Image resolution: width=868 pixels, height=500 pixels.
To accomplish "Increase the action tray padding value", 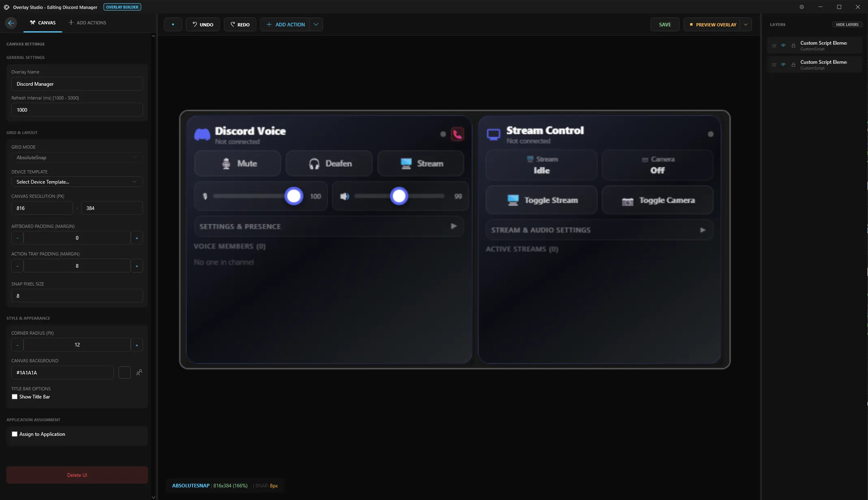I will pyautogui.click(x=137, y=266).
